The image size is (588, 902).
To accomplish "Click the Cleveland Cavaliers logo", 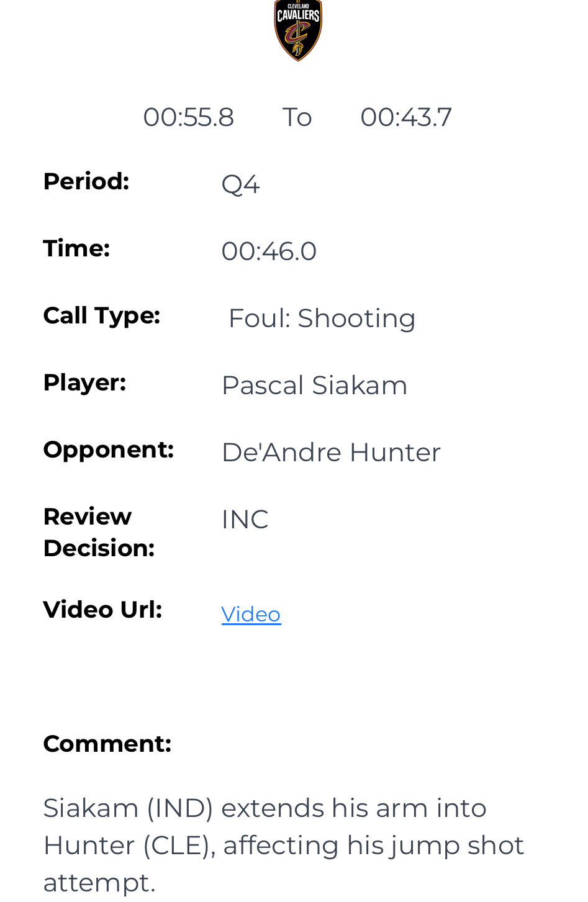I will [298, 30].
